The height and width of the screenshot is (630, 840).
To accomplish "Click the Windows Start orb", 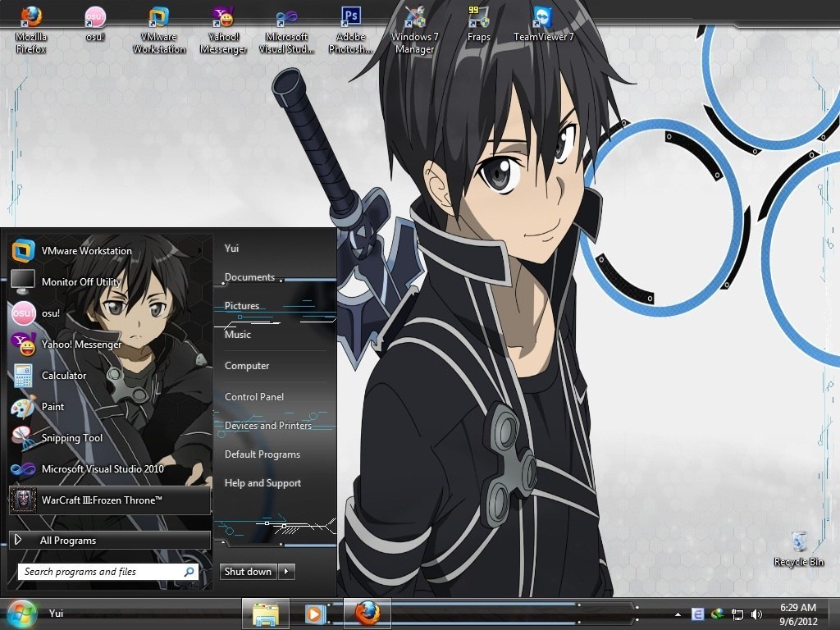I will [21, 614].
